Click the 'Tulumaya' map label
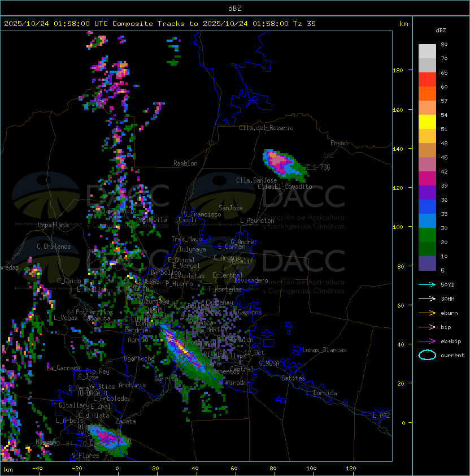 193,249
